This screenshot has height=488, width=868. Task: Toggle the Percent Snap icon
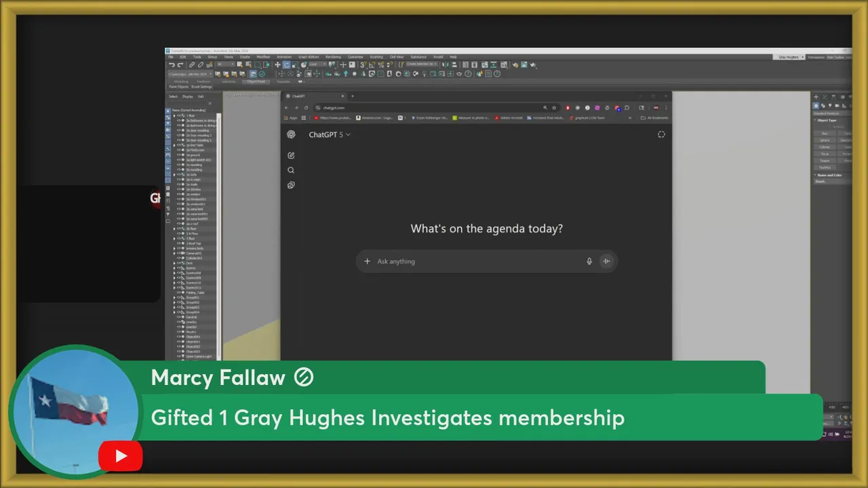[381, 64]
